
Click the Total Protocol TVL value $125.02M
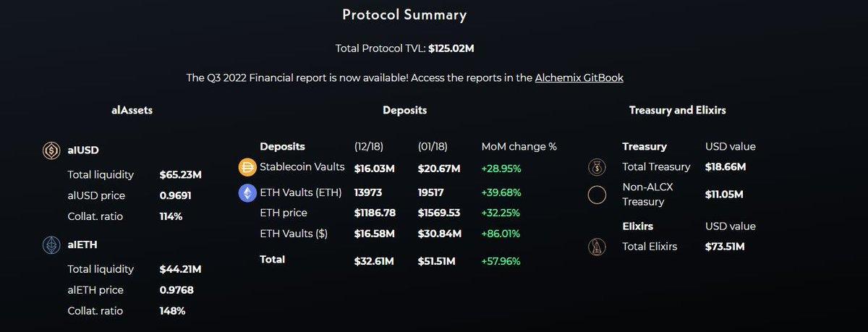(x=451, y=48)
